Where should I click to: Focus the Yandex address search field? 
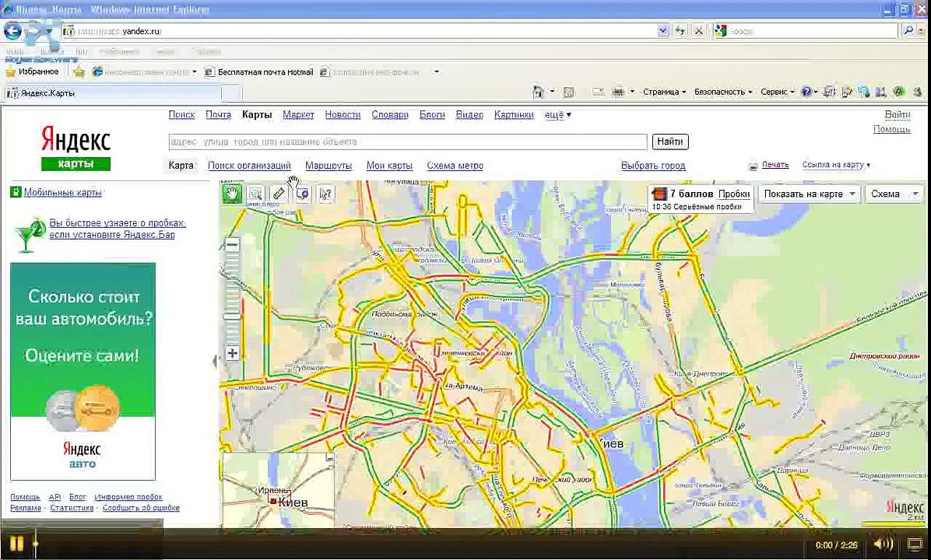[408, 142]
